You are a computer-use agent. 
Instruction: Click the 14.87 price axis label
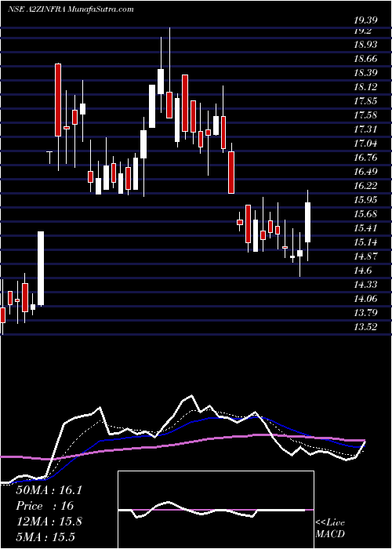pyautogui.click(x=365, y=256)
